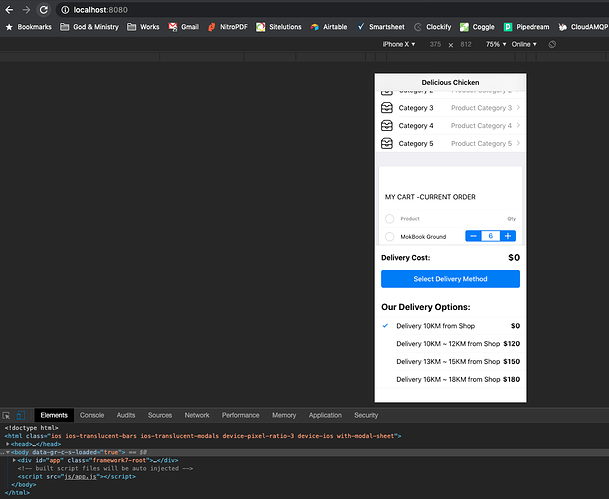The width and height of the screenshot is (609, 499).
Task: Switch to the Performance tab
Action: tap(240, 415)
